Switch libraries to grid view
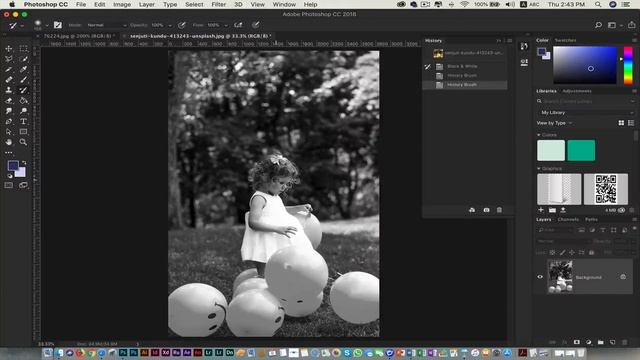Image resolution: width=640 pixels, height=360 pixels. [621, 123]
